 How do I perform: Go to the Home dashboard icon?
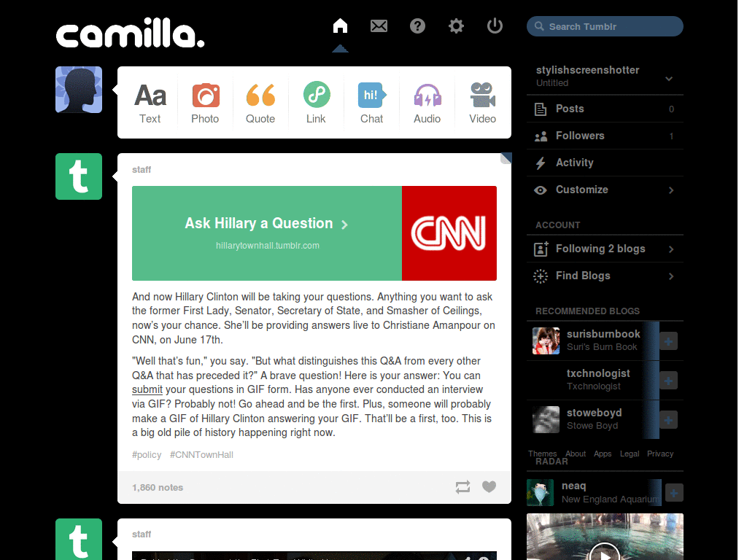click(340, 26)
